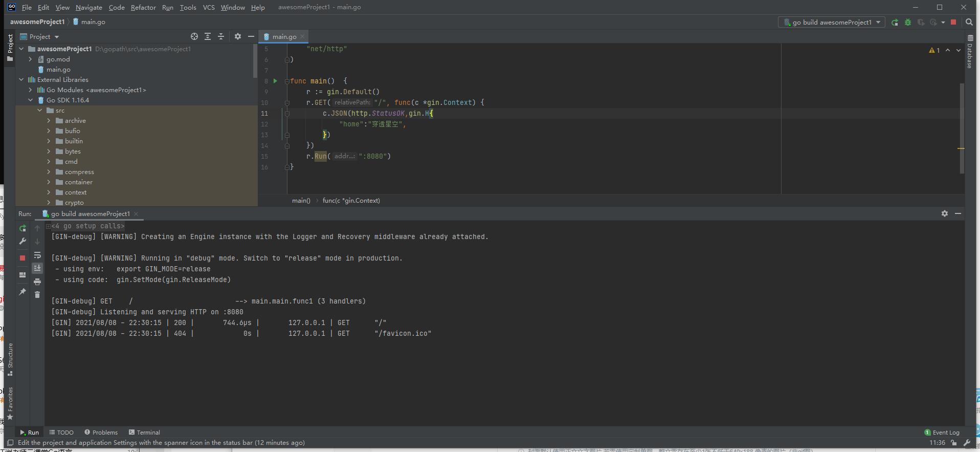Toggle the Structure sidebar tool window

(10, 359)
